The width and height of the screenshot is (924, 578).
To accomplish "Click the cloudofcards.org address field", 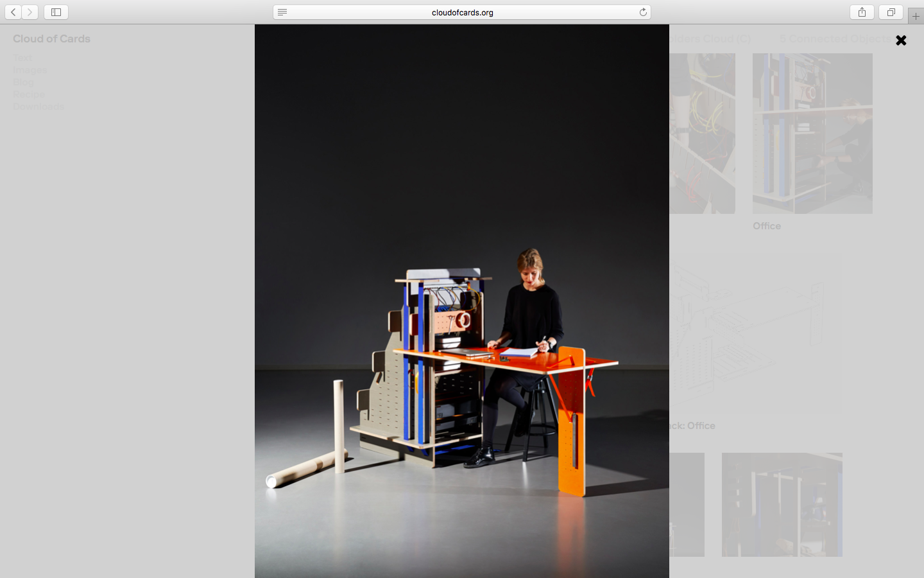I will [x=462, y=12].
